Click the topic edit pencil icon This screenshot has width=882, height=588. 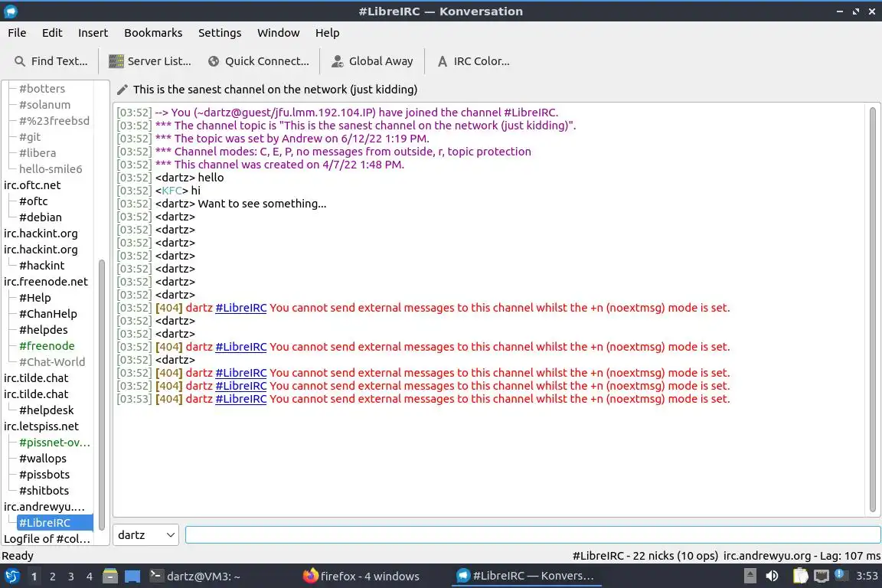pyautogui.click(x=122, y=90)
